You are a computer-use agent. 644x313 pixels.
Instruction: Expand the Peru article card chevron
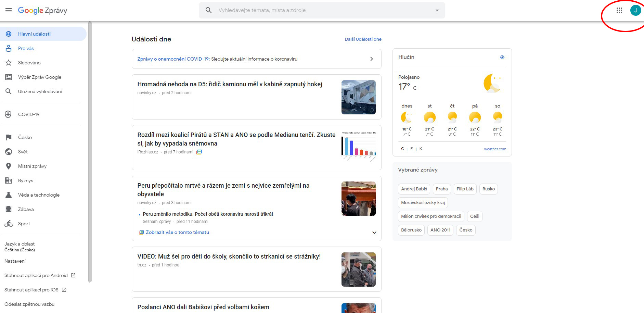374,233
